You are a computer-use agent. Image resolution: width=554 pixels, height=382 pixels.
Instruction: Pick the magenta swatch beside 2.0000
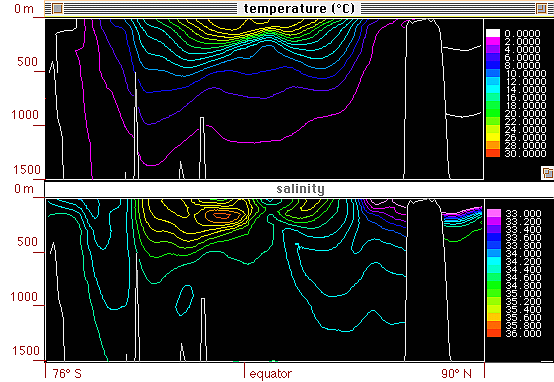click(x=493, y=41)
